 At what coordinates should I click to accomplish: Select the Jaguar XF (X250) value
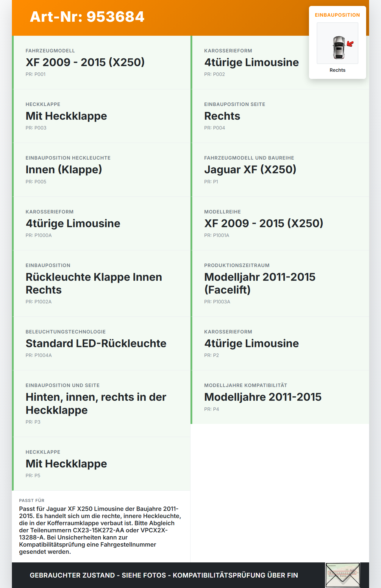click(x=250, y=170)
